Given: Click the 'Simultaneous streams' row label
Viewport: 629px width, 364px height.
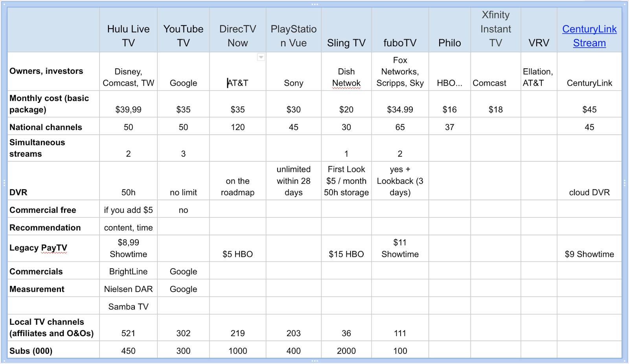Looking at the screenshot, I should 37,148.
